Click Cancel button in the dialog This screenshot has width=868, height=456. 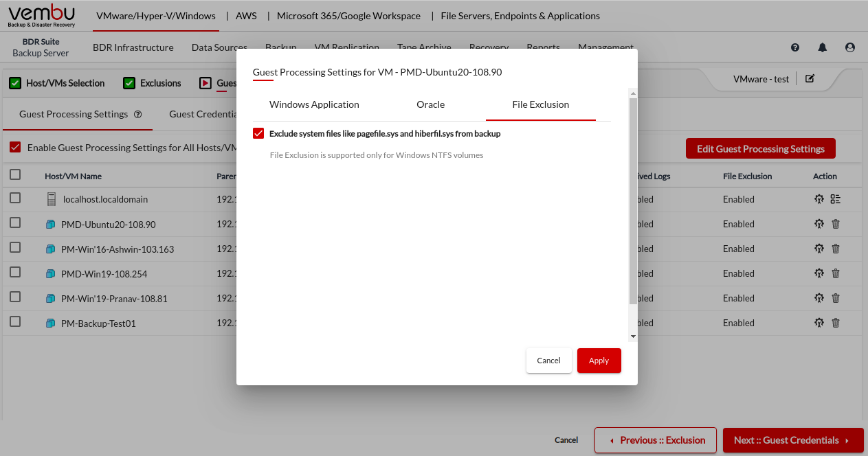tap(548, 361)
